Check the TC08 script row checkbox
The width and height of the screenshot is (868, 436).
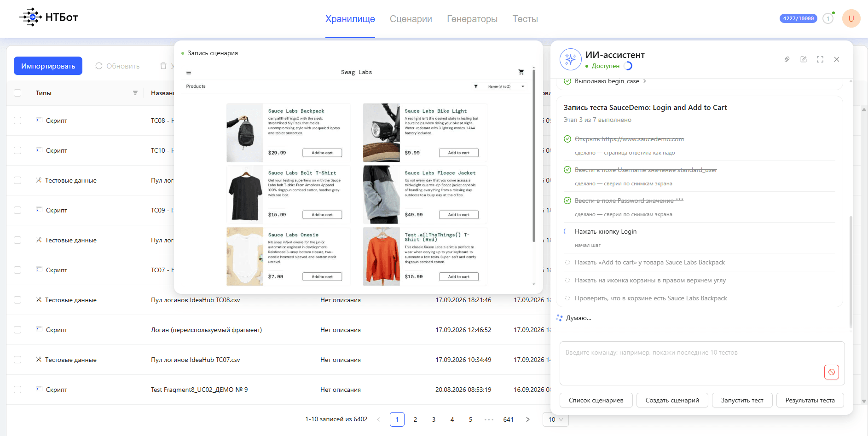pyautogui.click(x=17, y=120)
